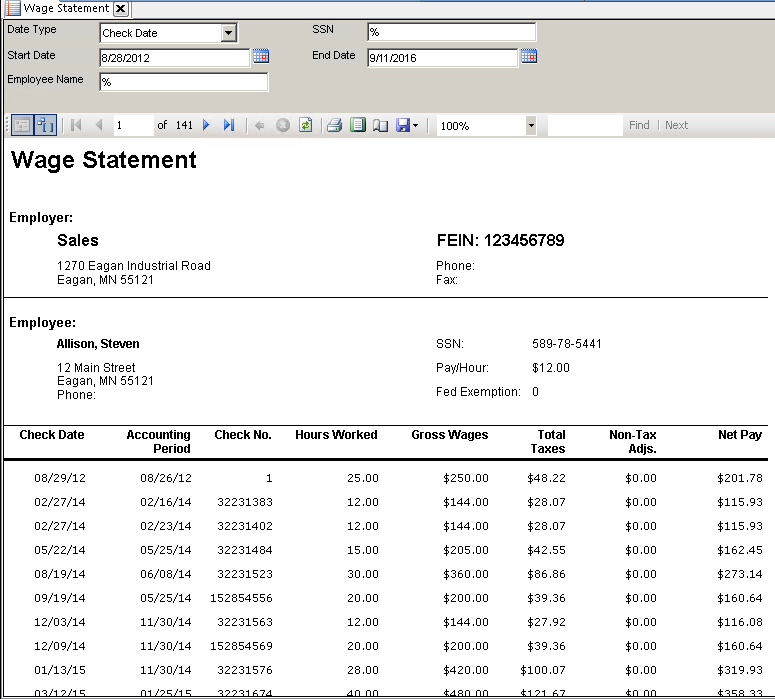The height and width of the screenshot is (699, 775).
Task: Click the Net Pay column header
Action: point(740,435)
